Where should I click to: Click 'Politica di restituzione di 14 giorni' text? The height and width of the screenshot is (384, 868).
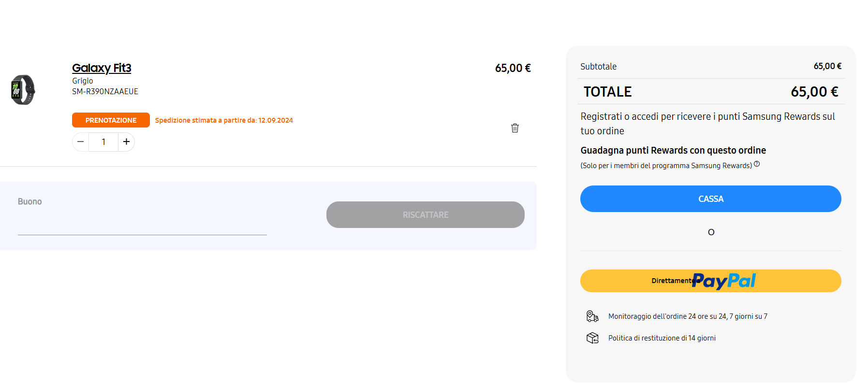(x=662, y=338)
